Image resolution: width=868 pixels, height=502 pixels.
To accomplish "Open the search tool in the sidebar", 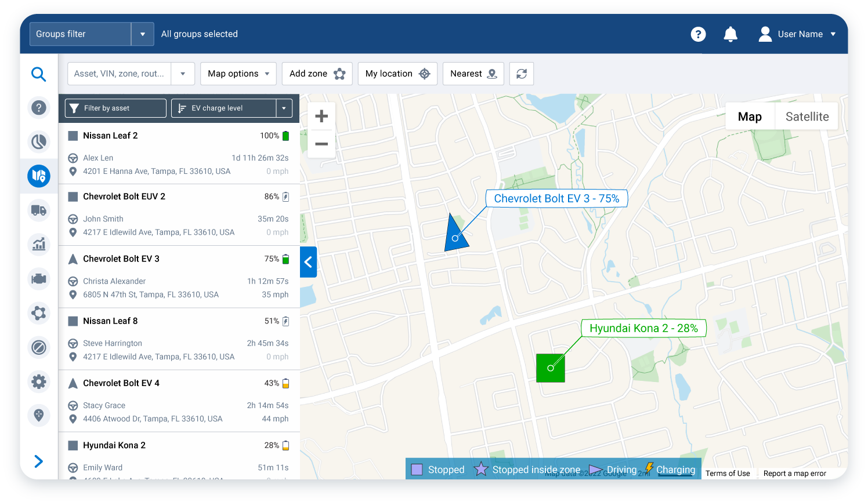I will 39,74.
